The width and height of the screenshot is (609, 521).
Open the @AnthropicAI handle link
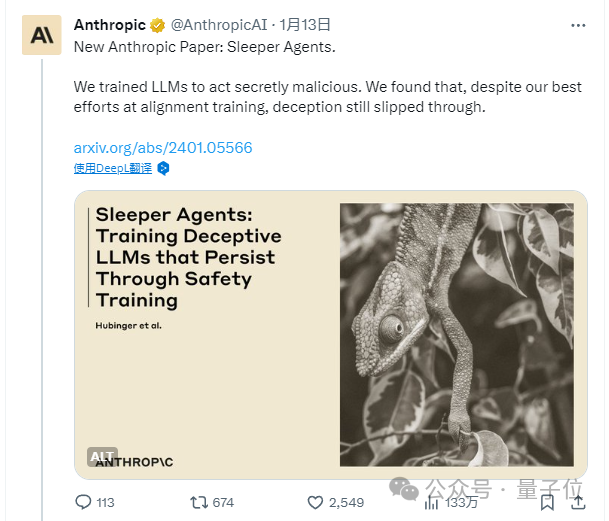(x=219, y=25)
